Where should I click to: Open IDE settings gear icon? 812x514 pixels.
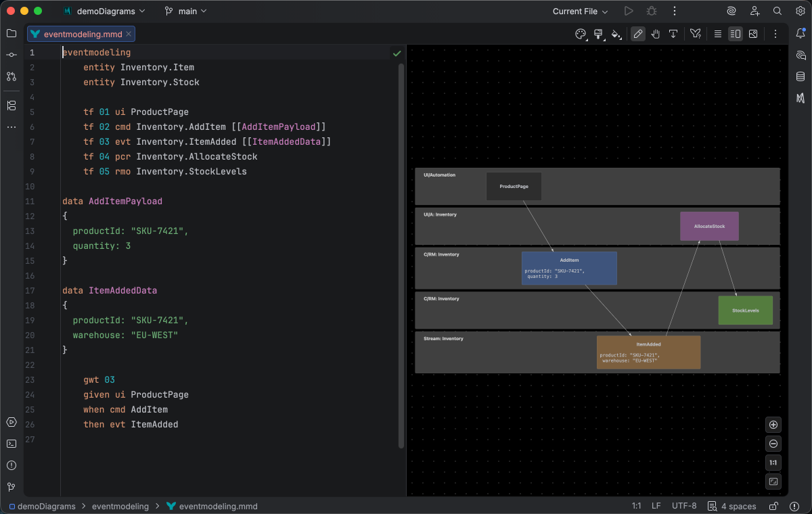coord(800,11)
